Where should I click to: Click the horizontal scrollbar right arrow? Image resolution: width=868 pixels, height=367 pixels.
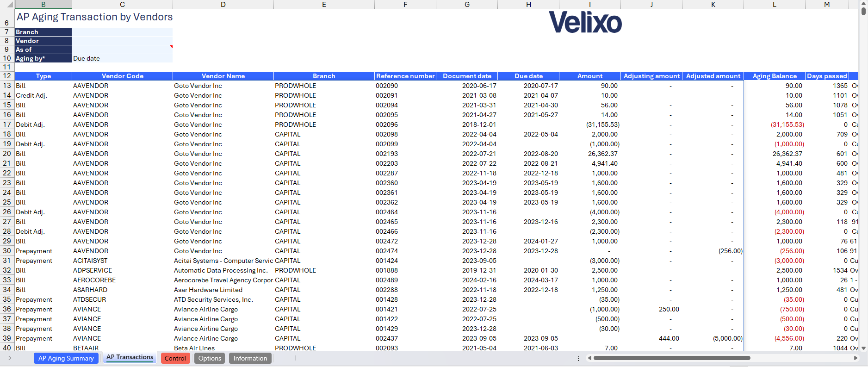pyautogui.click(x=856, y=358)
